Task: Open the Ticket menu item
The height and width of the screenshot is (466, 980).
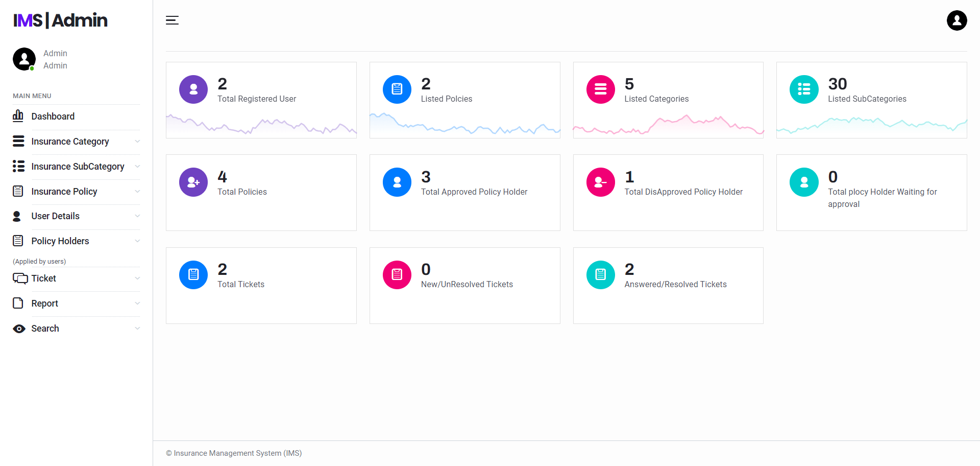Action: coord(44,278)
